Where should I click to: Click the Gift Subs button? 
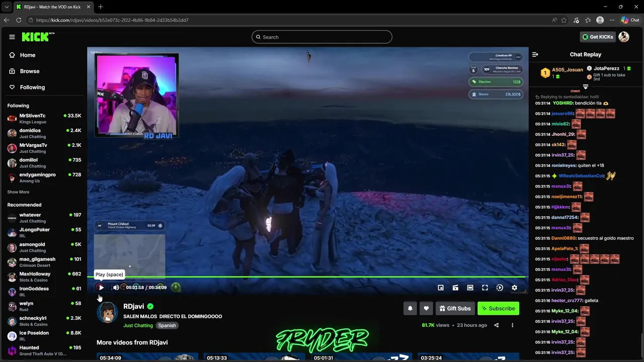[455, 308]
